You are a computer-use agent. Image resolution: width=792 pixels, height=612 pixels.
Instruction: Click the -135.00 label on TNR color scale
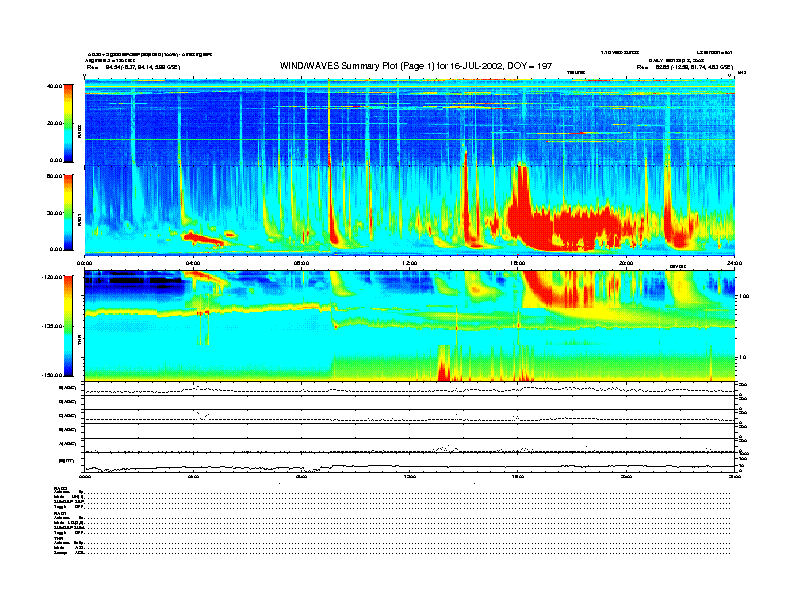pos(52,326)
